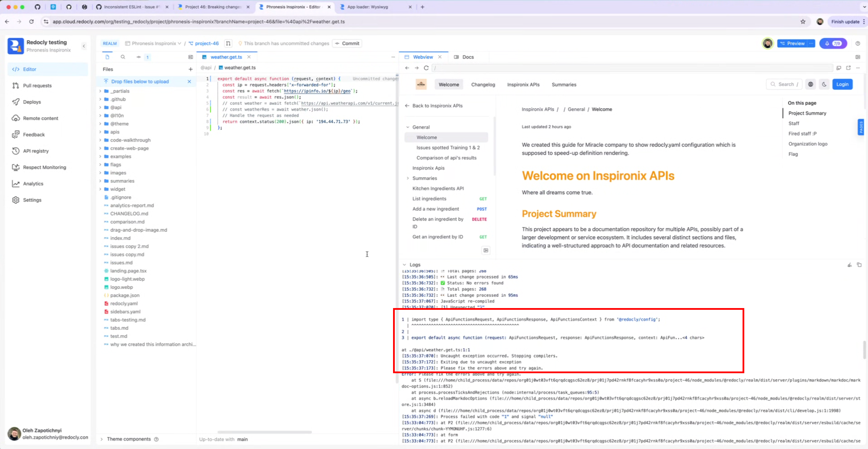
Task: Click Back to Inspironix APIs link
Action: (x=434, y=106)
